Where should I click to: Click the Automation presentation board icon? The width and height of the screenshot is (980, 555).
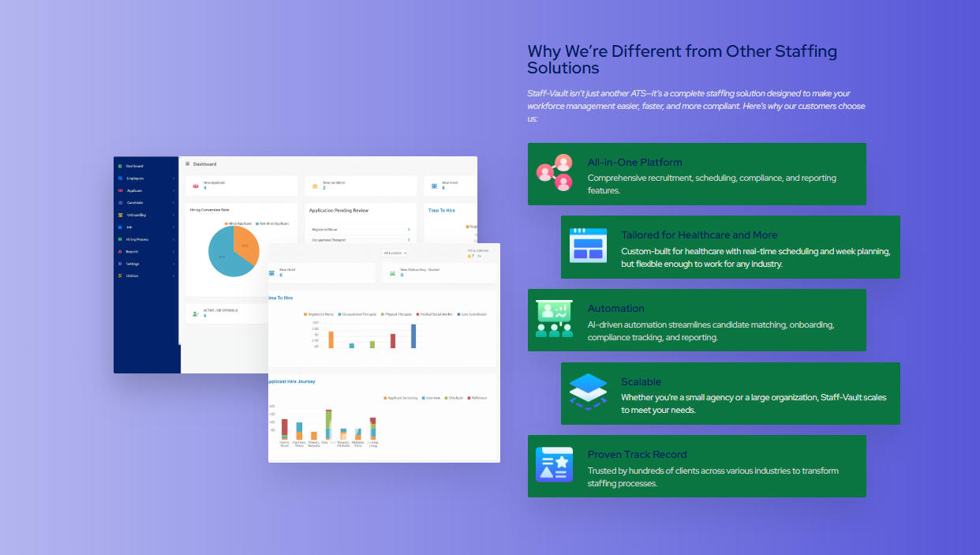click(x=554, y=319)
